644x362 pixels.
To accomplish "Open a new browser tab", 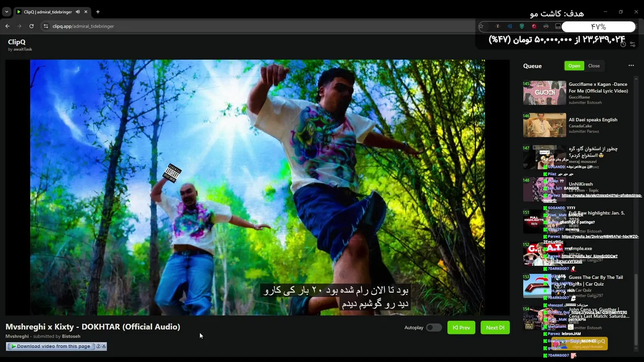I will point(98,12).
